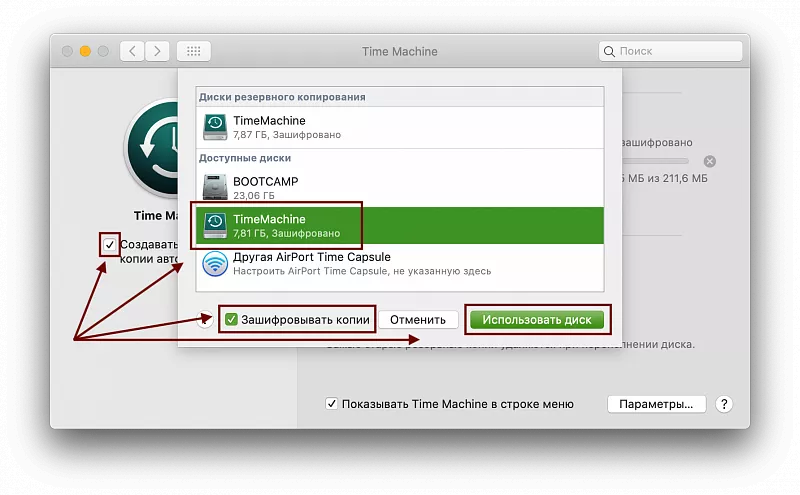This screenshot has height=495, width=800.
Task: Click the search magnifier icon
Action: 609,52
